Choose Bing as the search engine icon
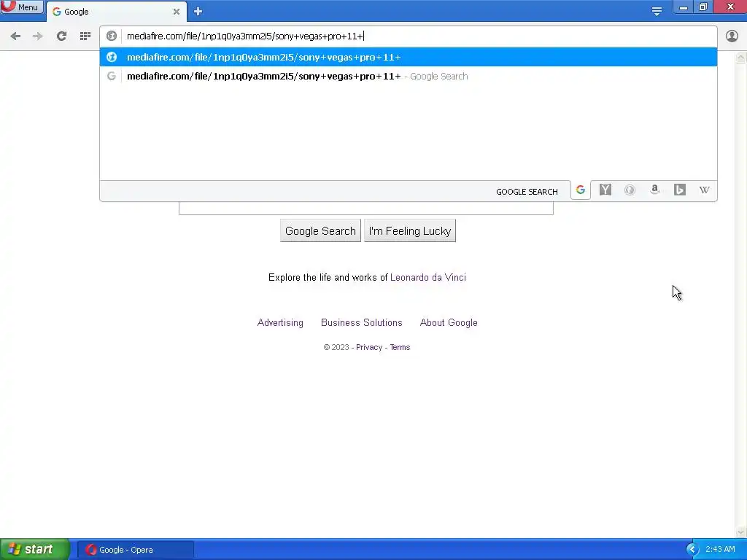Image resolution: width=747 pixels, height=560 pixels. coord(679,190)
